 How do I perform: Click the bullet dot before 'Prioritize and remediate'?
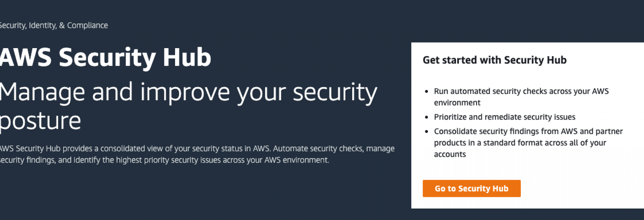pyautogui.click(x=427, y=117)
